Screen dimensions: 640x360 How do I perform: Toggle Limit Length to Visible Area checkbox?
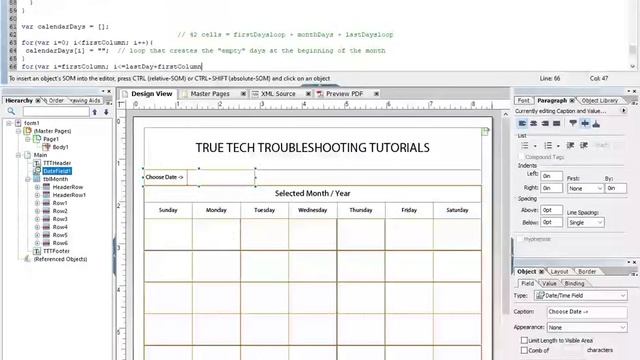tap(524, 340)
